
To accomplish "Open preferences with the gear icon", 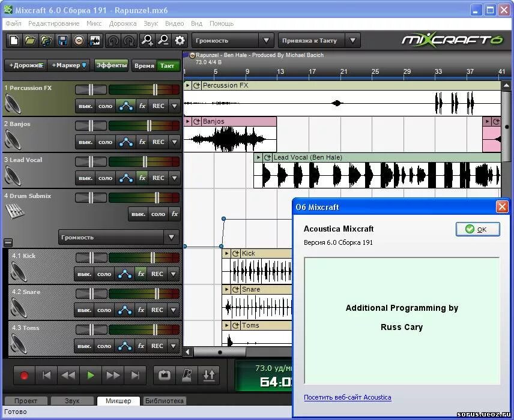I will click(x=180, y=41).
